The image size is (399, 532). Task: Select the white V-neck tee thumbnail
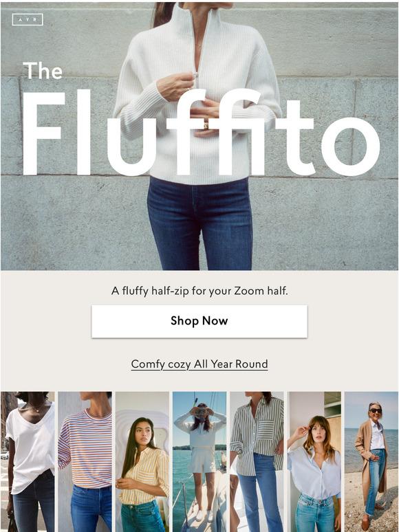click(28, 462)
